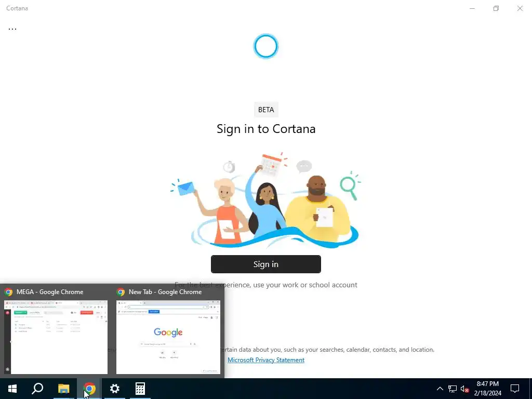
Task: Click the Sign in to Cortana heading
Action: [x=266, y=129]
